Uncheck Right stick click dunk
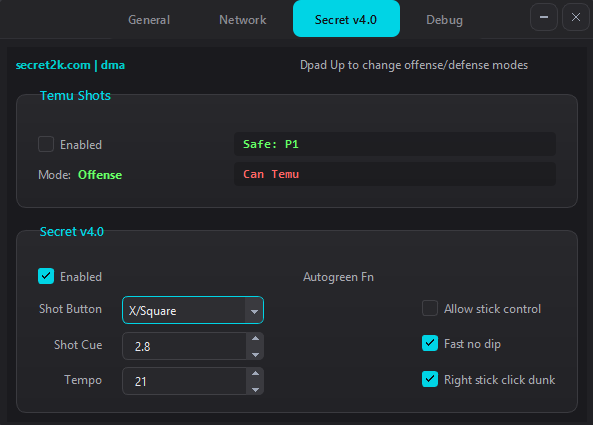Image resolution: width=593 pixels, height=425 pixels. click(x=430, y=379)
